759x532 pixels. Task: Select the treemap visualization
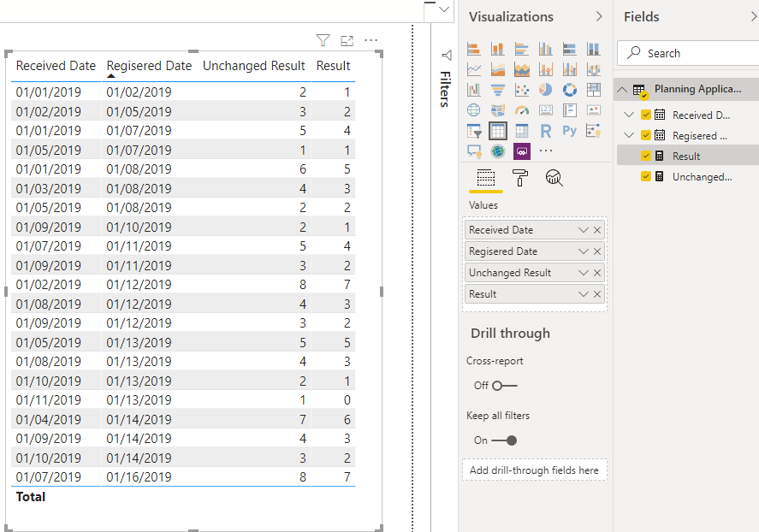[594, 90]
